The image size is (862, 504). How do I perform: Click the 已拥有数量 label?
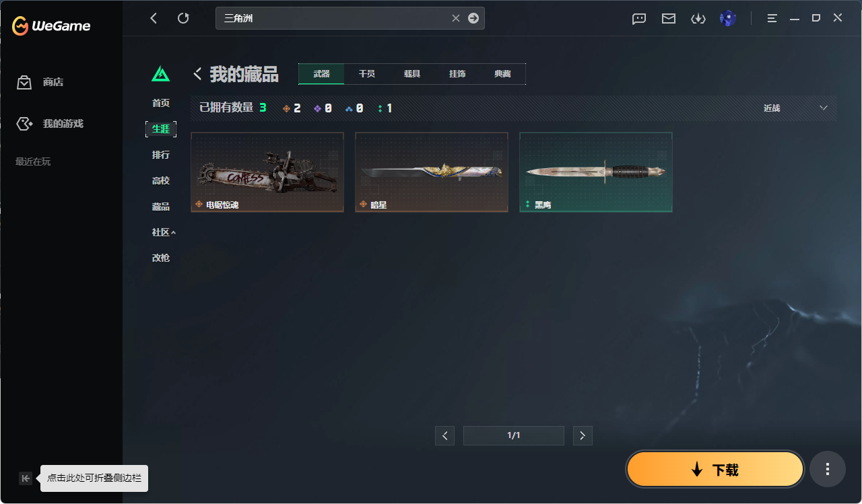point(226,108)
